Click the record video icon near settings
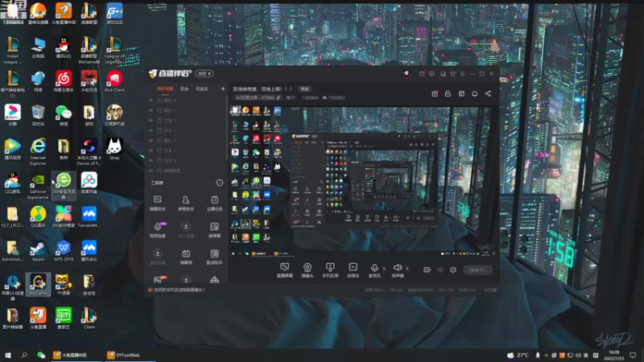The image size is (644, 362). tap(427, 269)
